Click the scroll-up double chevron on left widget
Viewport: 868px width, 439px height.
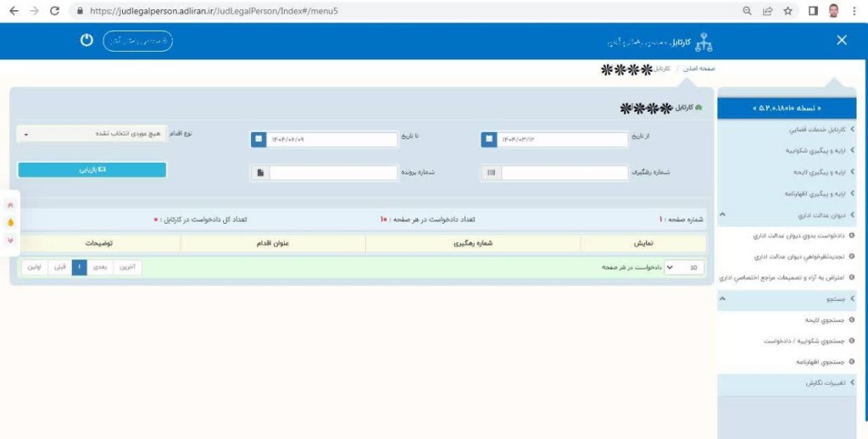pos(10,205)
